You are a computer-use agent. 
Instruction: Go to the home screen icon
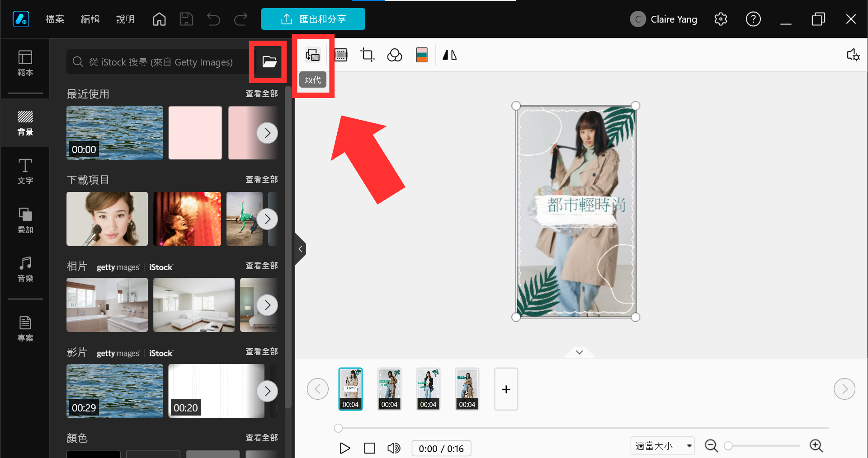159,19
